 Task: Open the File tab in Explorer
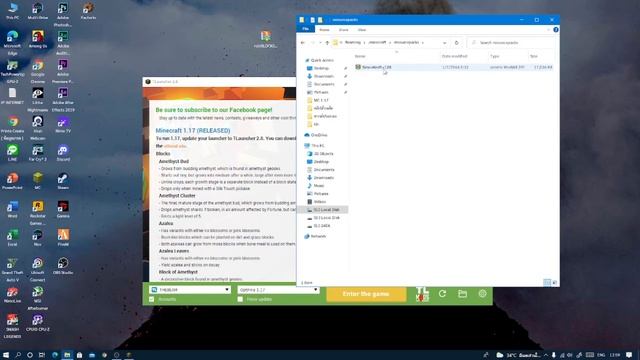[x=305, y=29]
